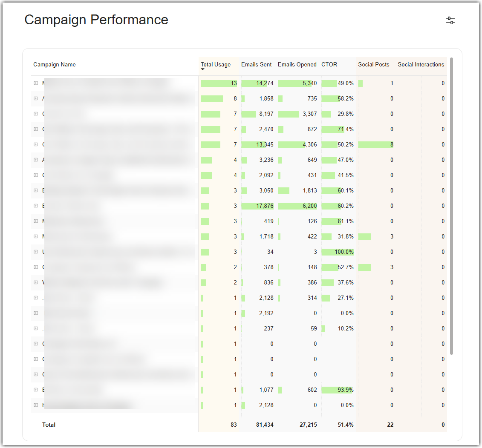This screenshot has height=448, width=482.
Task: Sort by Social Posts column header
Action: click(x=373, y=65)
